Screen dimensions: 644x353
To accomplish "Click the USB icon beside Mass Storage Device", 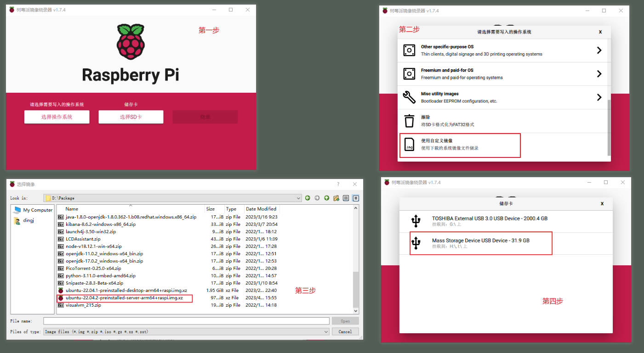I will point(416,243).
